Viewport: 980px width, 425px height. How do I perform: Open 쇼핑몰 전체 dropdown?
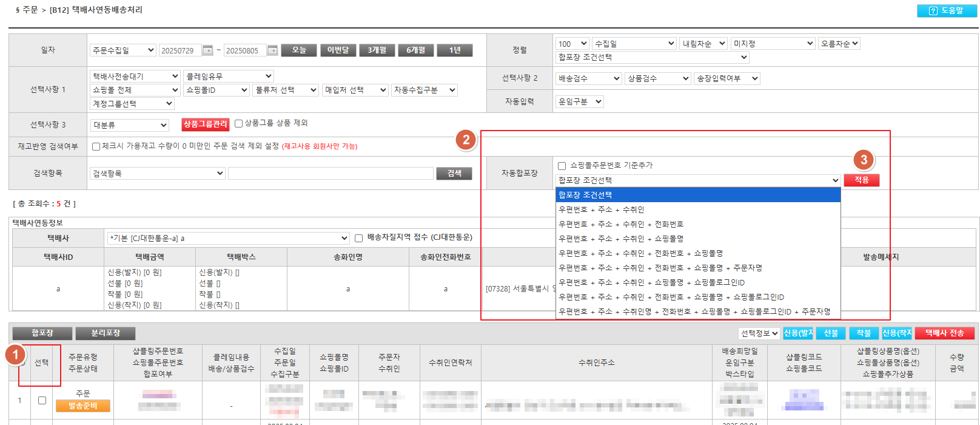tap(135, 90)
